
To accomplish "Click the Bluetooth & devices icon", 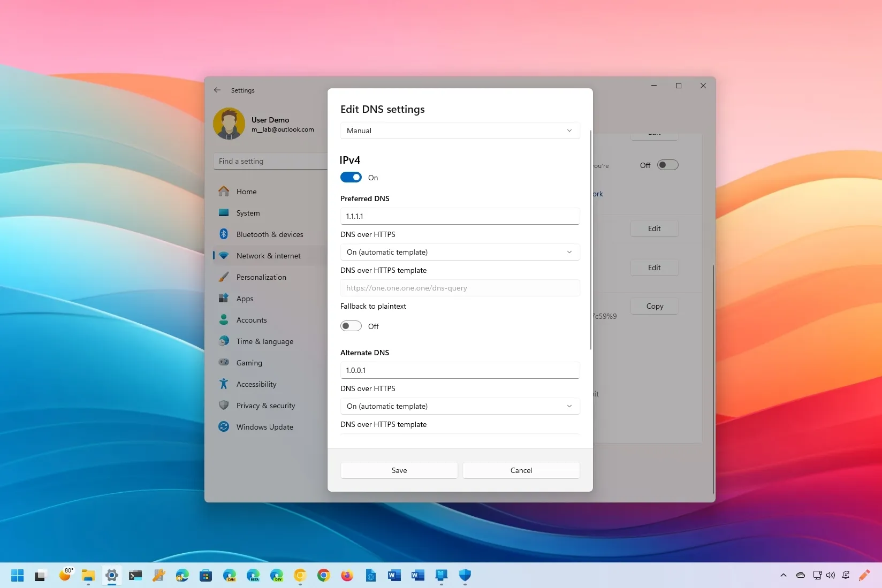I will pos(224,234).
